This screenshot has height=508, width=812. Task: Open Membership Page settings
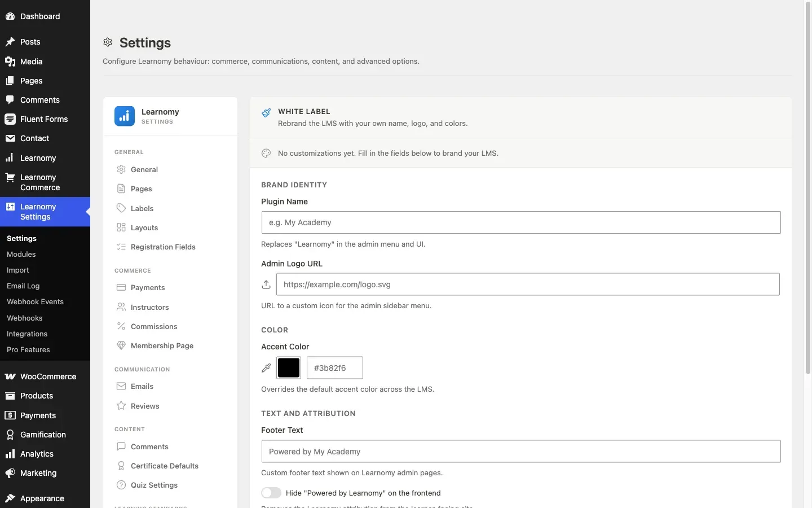[x=170, y=345]
